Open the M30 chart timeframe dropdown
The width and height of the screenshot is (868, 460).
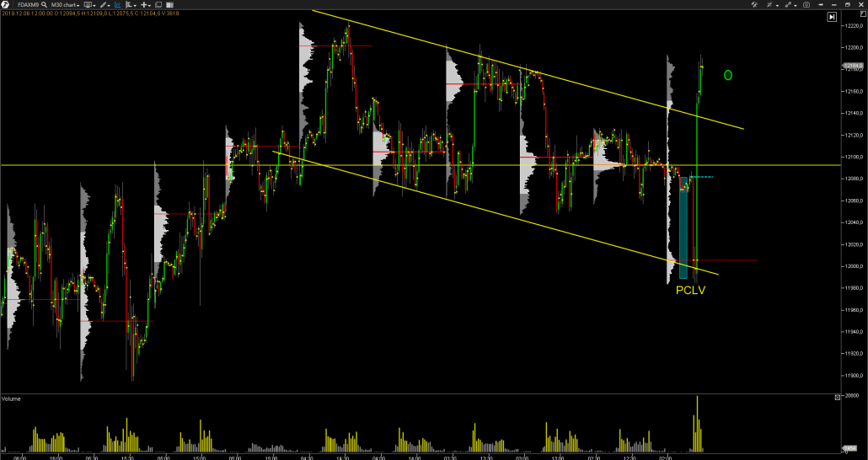pos(65,5)
